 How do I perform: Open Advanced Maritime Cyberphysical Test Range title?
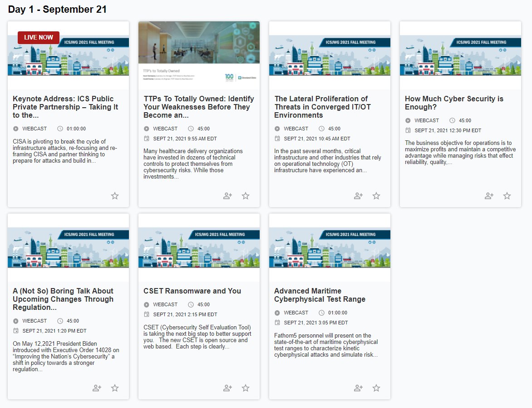(320, 295)
